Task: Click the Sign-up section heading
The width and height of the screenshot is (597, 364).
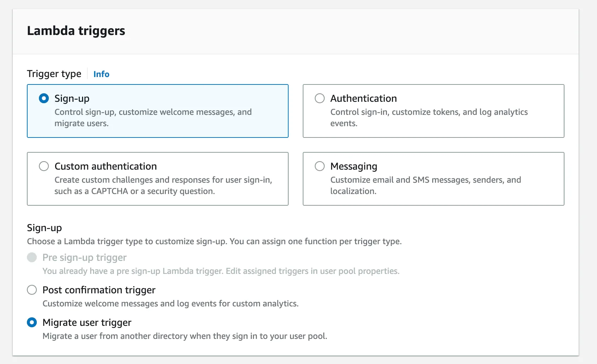Action: [x=44, y=228]
